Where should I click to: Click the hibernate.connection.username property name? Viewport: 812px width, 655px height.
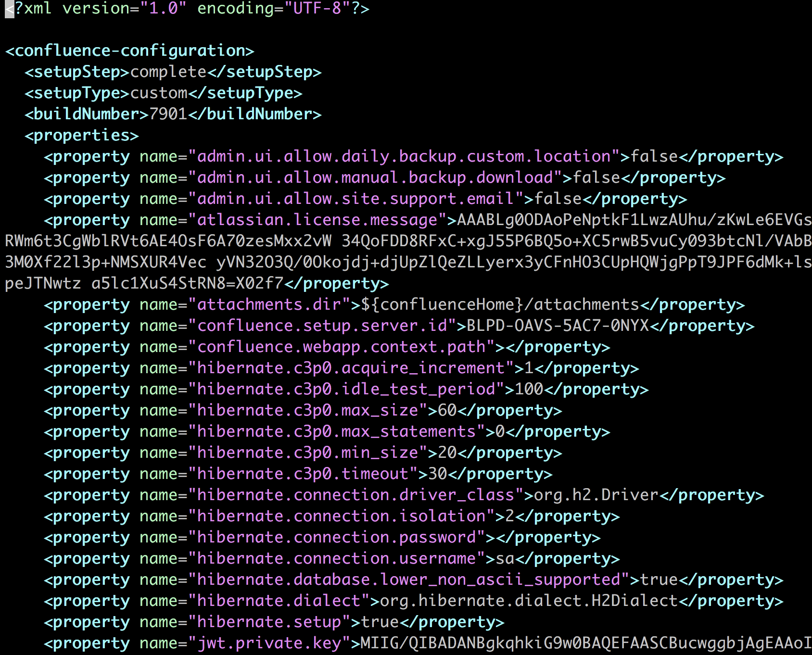coord(336,558)
